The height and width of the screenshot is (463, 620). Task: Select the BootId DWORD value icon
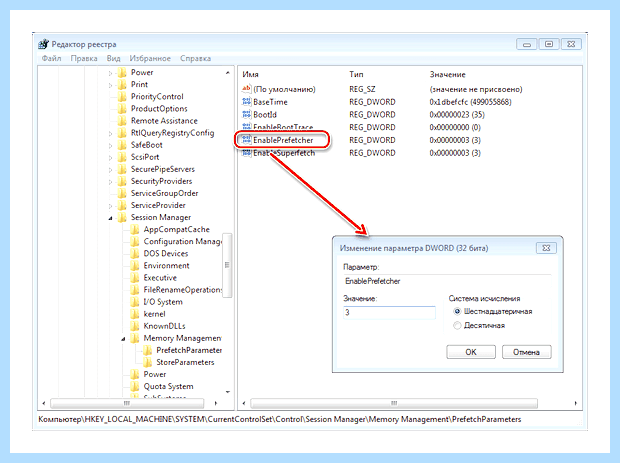tap(246, 114)
